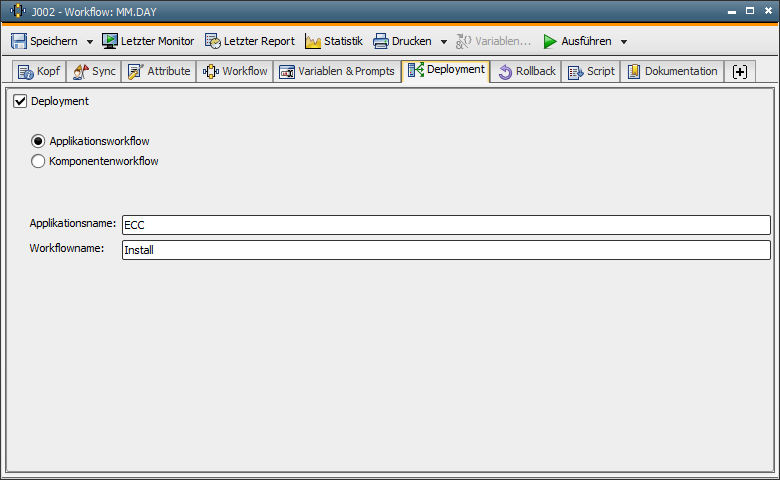
Task: Click the Applikationsname field containing ECC
Action: click(446, 225)
